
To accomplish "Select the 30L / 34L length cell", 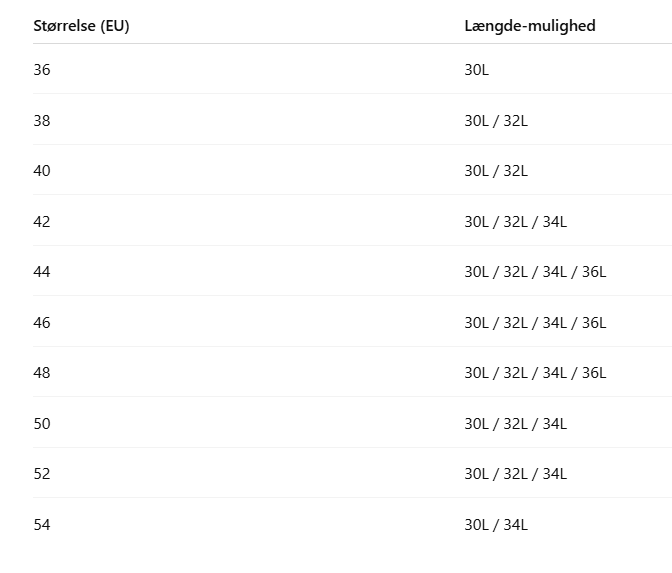I will point(496,525).
